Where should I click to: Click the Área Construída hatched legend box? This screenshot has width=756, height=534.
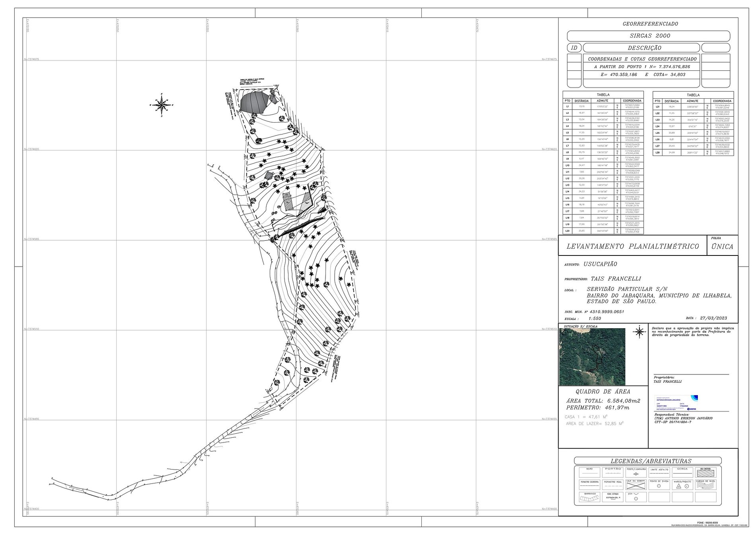point(706,474)
